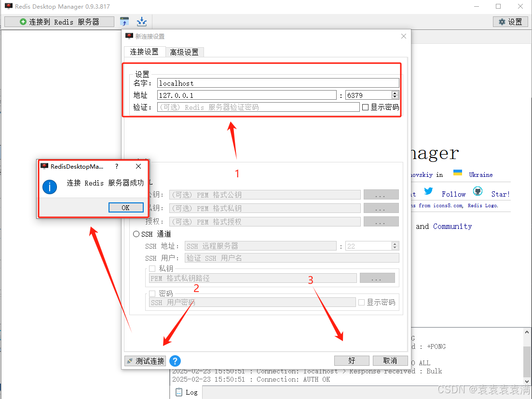Click the Twitter Follow bird icon

[x=428, y=191]
